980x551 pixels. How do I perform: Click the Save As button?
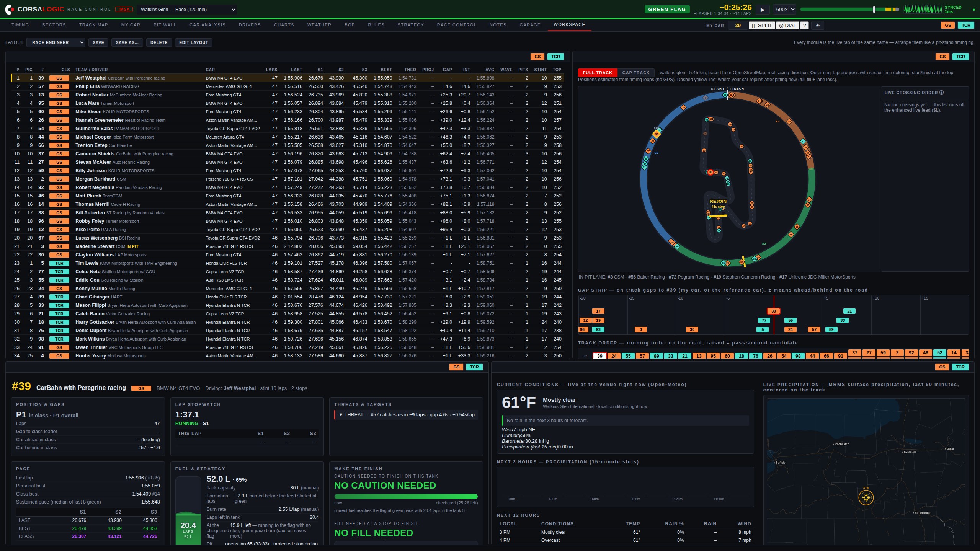click(127, 42)
